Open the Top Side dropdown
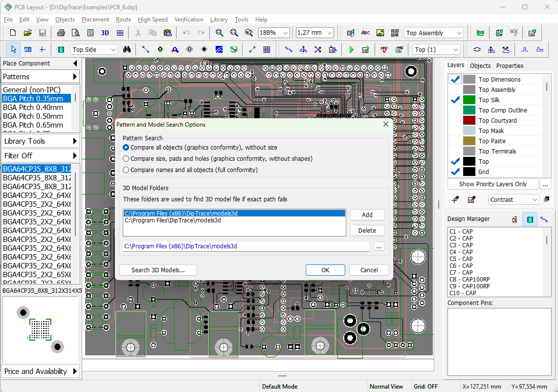This screenshot has height=392, width=558. (x=113, y=50)
